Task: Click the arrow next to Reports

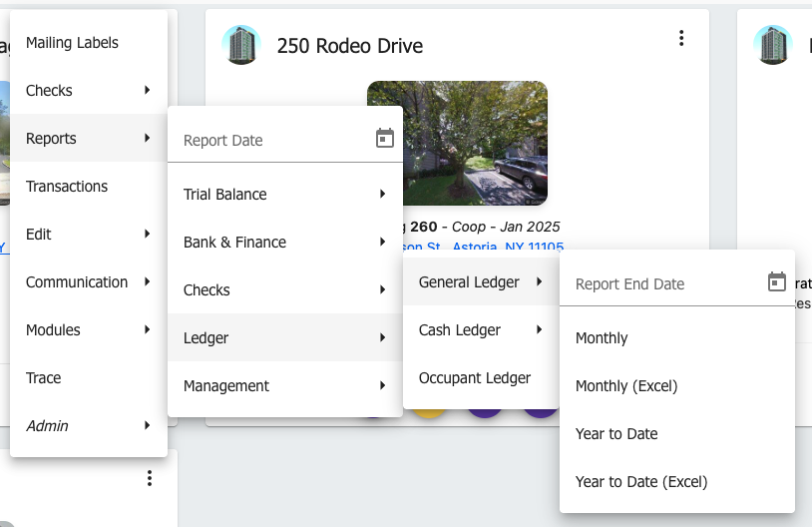Action: pos(147,138)
